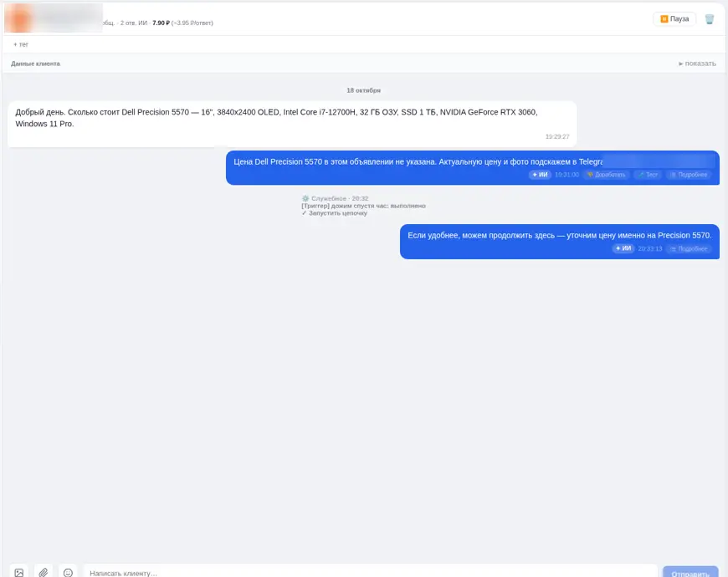This screenshot has width=728, height=577.
Task: Attach an image using the picture icon
Action: pos(19,572)
